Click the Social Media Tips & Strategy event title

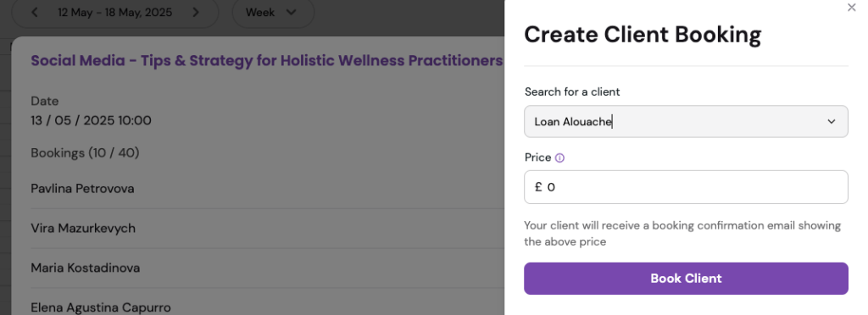(266, 60)
